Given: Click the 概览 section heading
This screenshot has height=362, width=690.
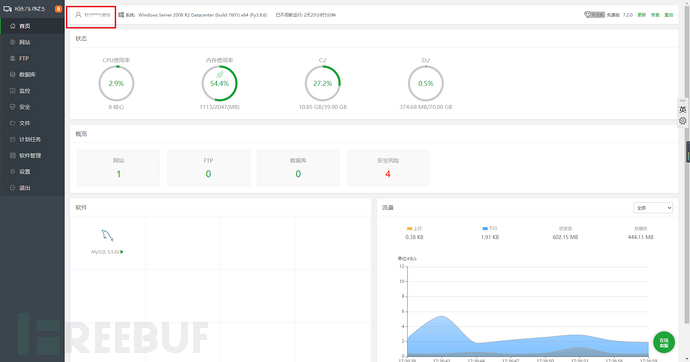Looking at the screenshot, I should (x=81, y=134).
